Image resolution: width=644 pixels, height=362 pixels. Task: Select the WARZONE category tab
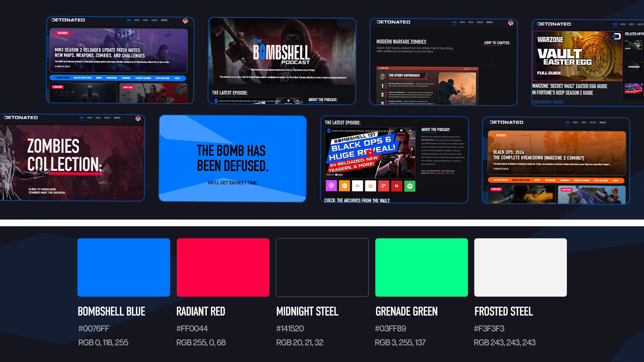click(x=111, y=78)
